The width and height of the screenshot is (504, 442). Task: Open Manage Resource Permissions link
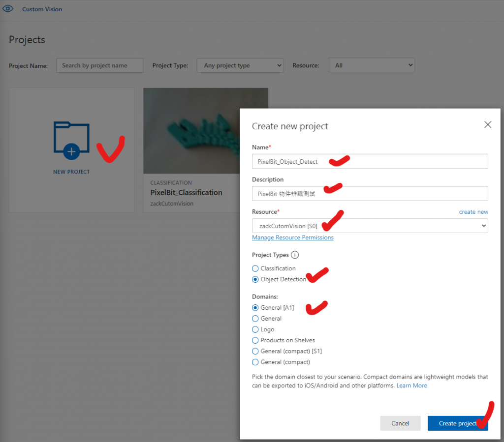point(293,237)
